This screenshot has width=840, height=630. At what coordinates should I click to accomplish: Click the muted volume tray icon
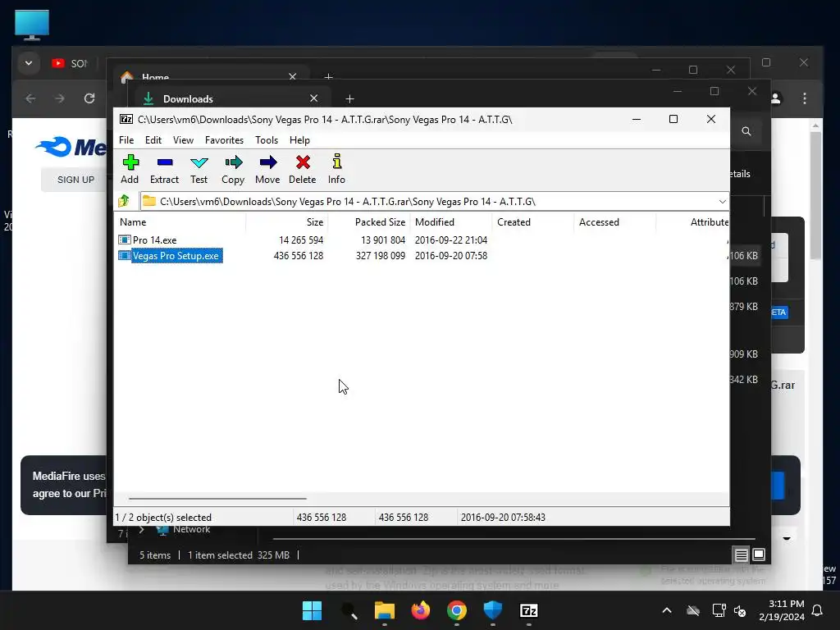coord(741,610)
